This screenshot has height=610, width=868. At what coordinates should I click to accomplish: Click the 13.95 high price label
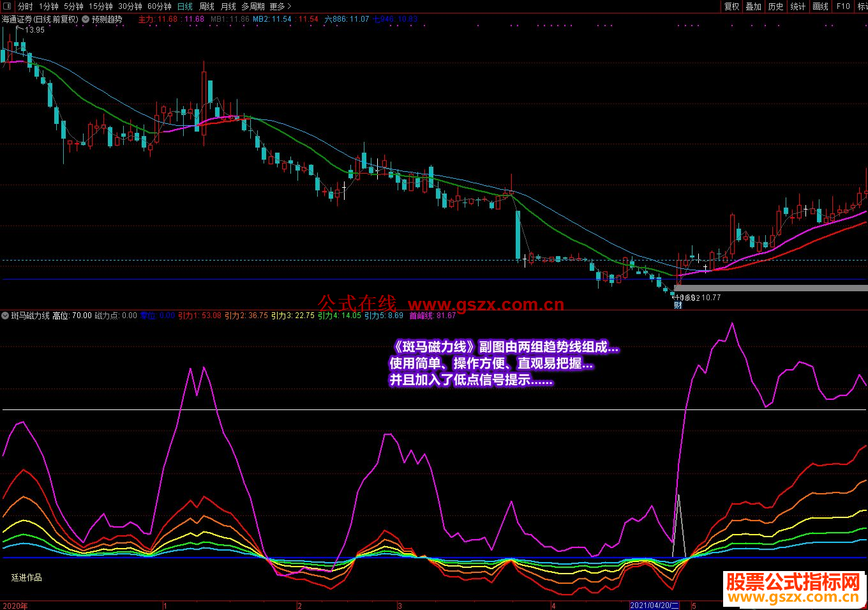(34, 30)
